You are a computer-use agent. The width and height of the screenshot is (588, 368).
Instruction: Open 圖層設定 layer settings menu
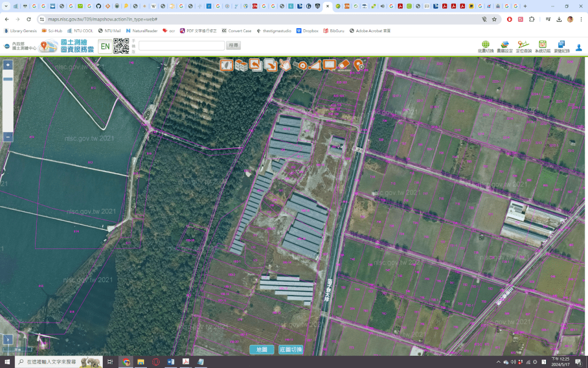tap(505, 47)
